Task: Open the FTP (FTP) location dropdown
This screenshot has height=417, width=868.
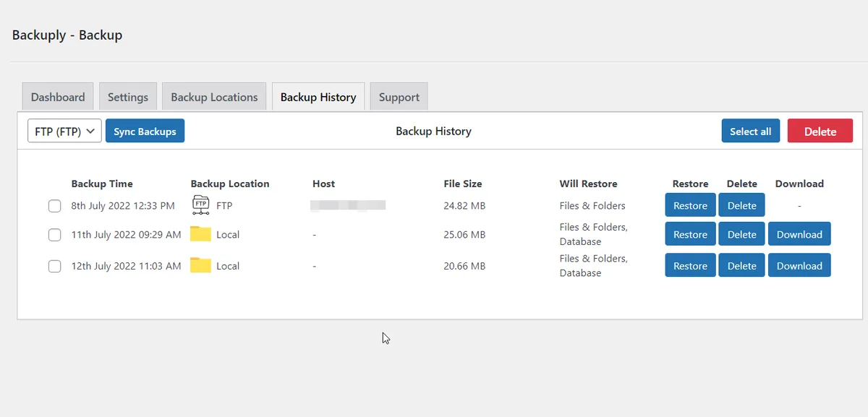Action: [64, 132]
